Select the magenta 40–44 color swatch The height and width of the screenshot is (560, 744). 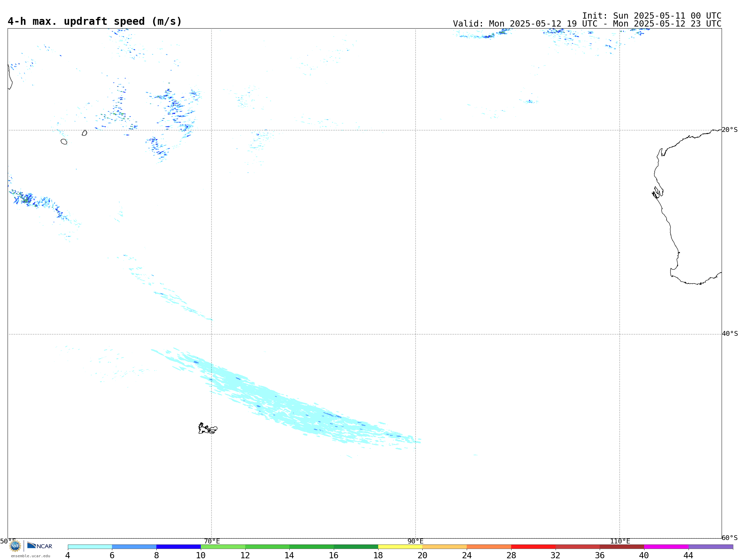(x=666, y=547)
